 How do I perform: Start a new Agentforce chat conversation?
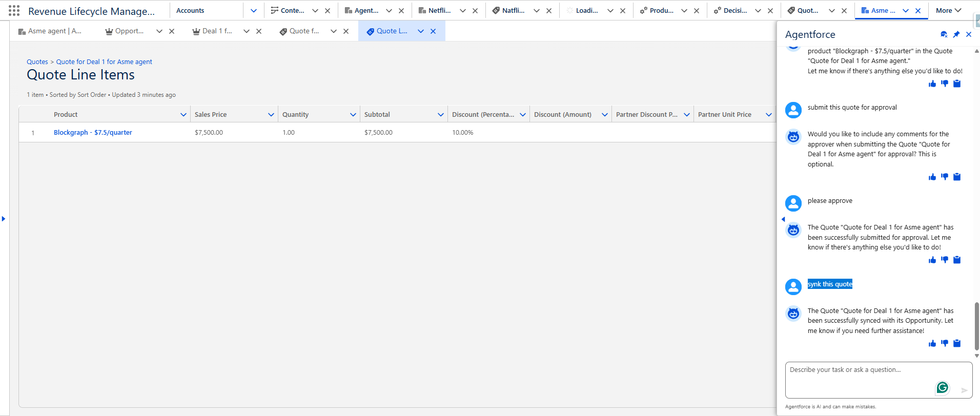[x=944, y=34]
